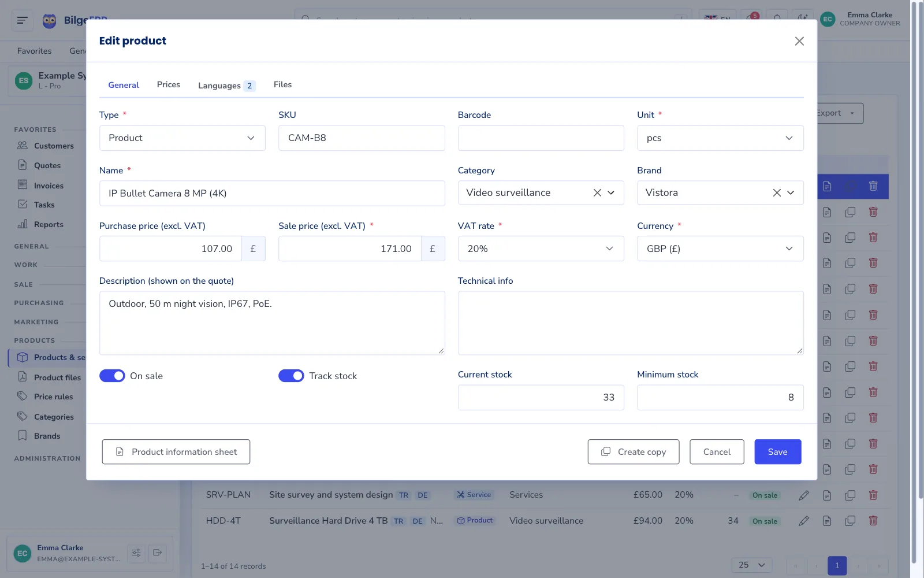Switch to the General tab
The height and width of the screenshot is (578, 924).
point(124,85)
